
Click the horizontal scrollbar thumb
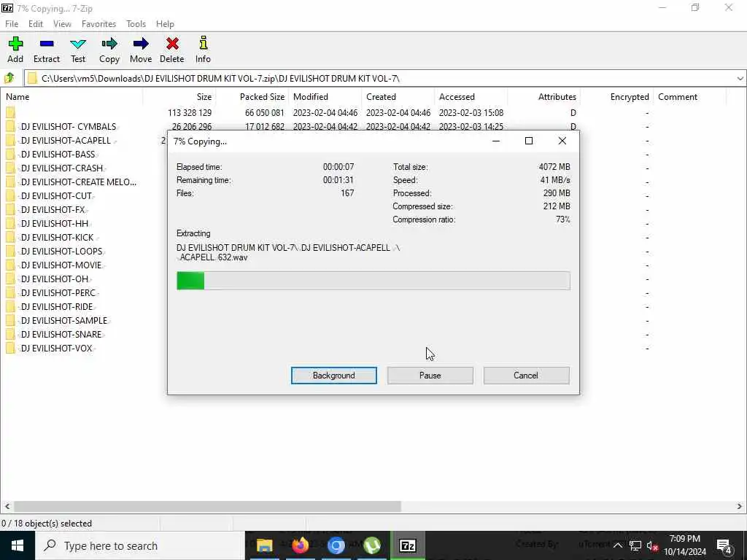tap(207, 506)
